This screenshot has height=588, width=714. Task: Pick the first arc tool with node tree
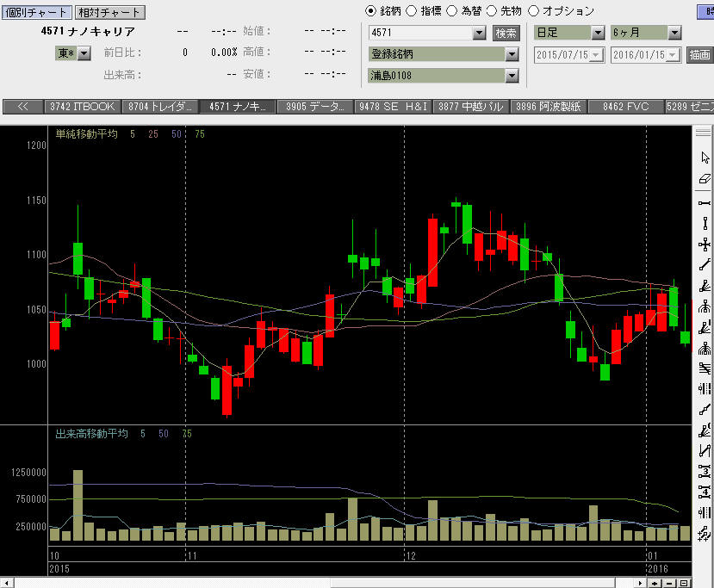coord(705,306)
